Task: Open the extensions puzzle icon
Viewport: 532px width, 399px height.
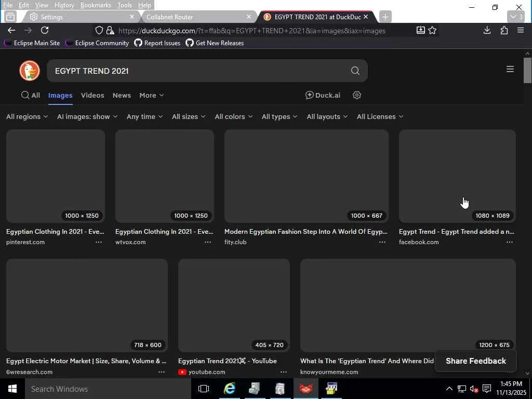Action: pyautogui.click(x=504, y=31)
